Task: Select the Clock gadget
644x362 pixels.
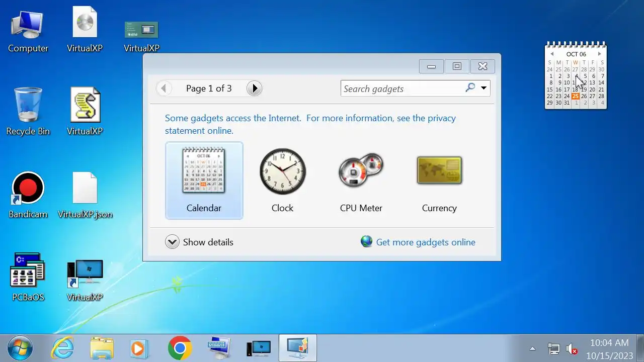Action: (282, 180)
